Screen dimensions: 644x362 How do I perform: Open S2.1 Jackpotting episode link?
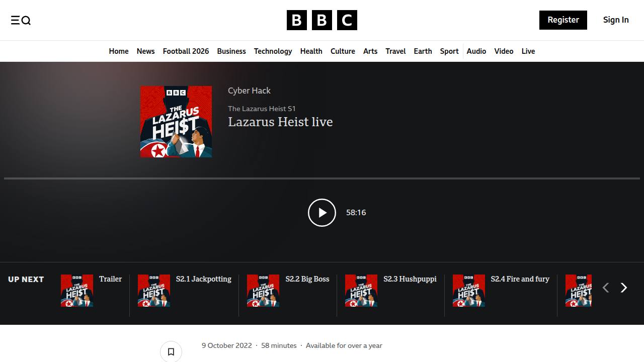(x=204, y=279)
